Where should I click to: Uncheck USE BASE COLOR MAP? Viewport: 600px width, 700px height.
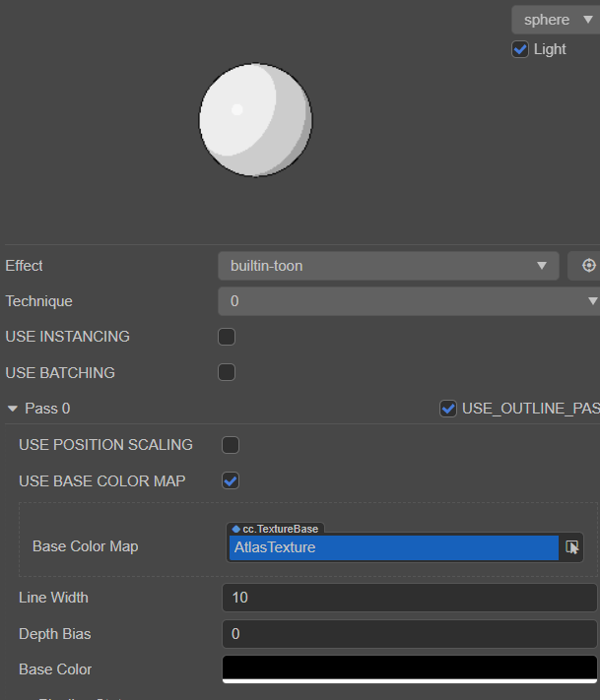tap(231, 480)
